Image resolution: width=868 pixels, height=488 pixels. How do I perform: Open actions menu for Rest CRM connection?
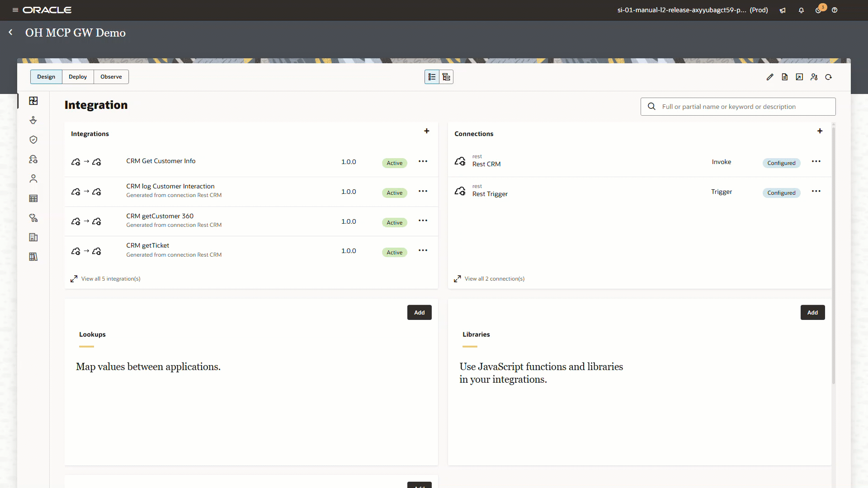tap(816, 161)
